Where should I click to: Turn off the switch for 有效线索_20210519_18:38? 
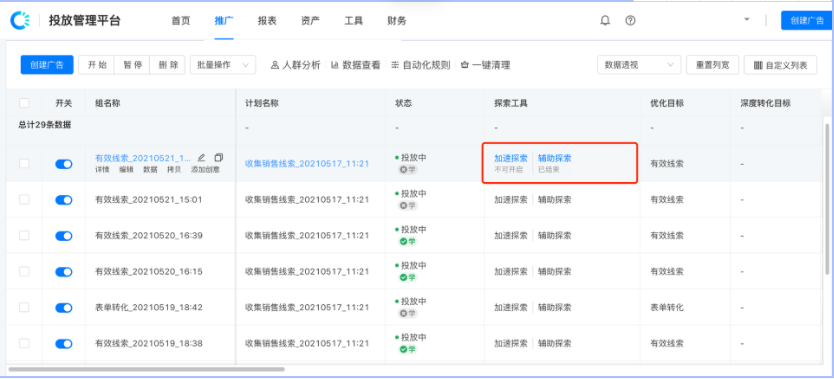pos(64,344)
